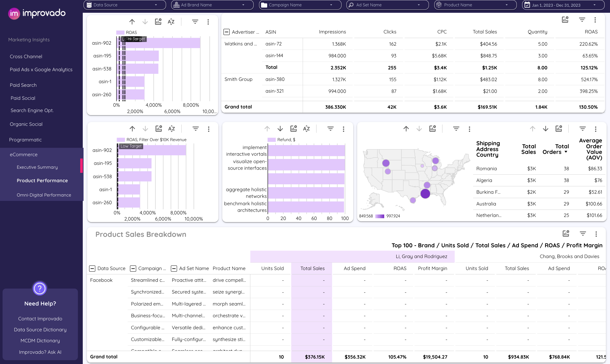Collapse the Data Source column grouping

pyautogui.click(x=92, y=268)
